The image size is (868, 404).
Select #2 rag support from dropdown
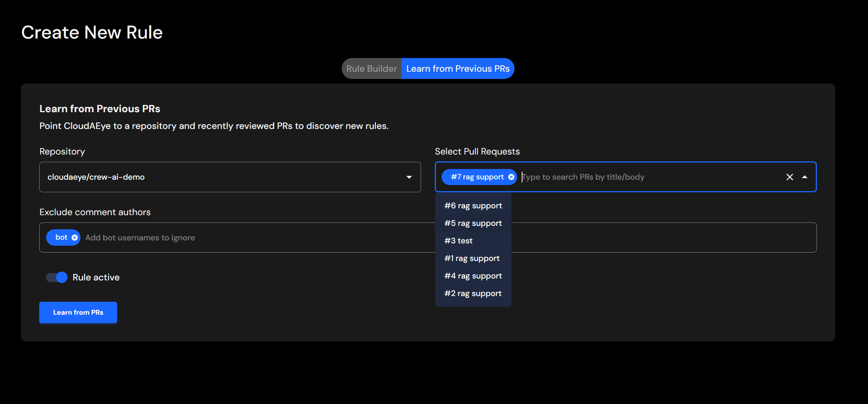tap(473, 293)
